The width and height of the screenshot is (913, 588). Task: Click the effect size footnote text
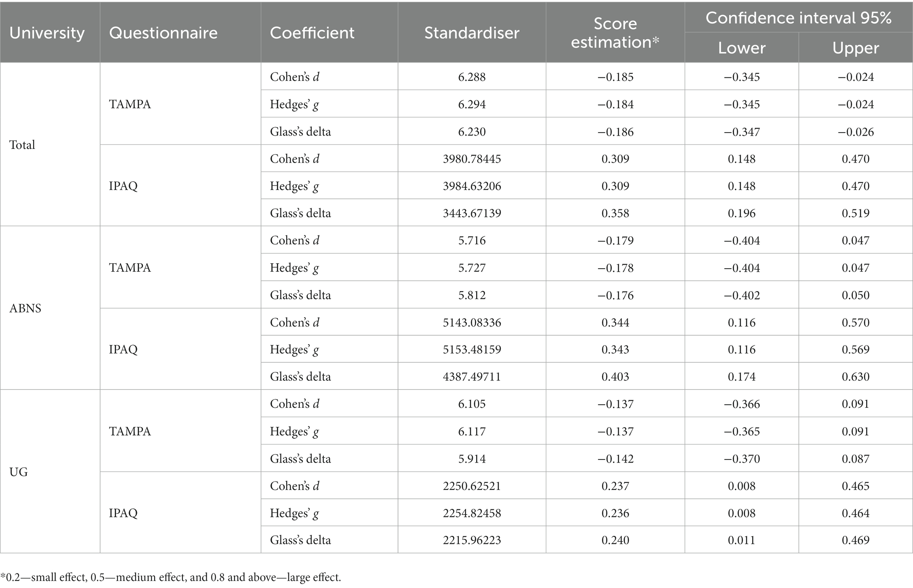click(x=171, y=577)
